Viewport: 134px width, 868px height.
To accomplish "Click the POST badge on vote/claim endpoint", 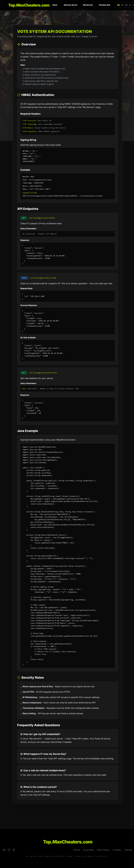I will click(24, 278).
